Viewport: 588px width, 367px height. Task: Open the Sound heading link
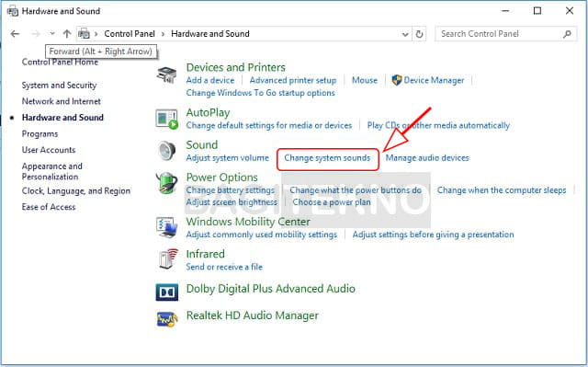tap(202, 144)
